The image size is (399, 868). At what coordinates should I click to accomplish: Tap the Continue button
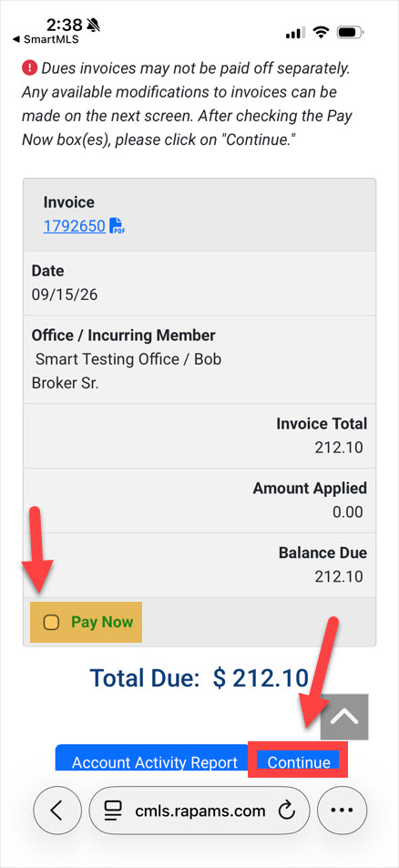click(x=298, y=761)
